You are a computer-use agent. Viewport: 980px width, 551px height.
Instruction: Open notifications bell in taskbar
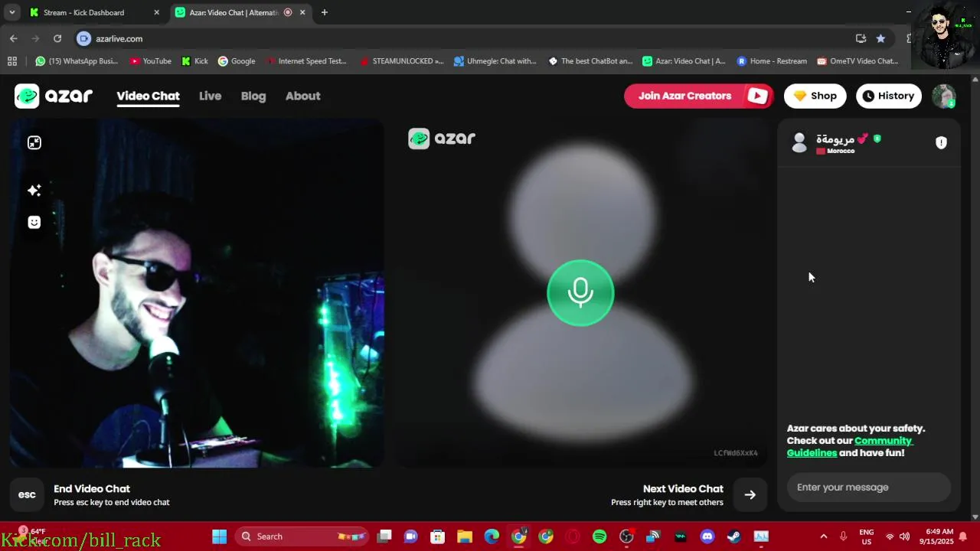coord(963,536)
